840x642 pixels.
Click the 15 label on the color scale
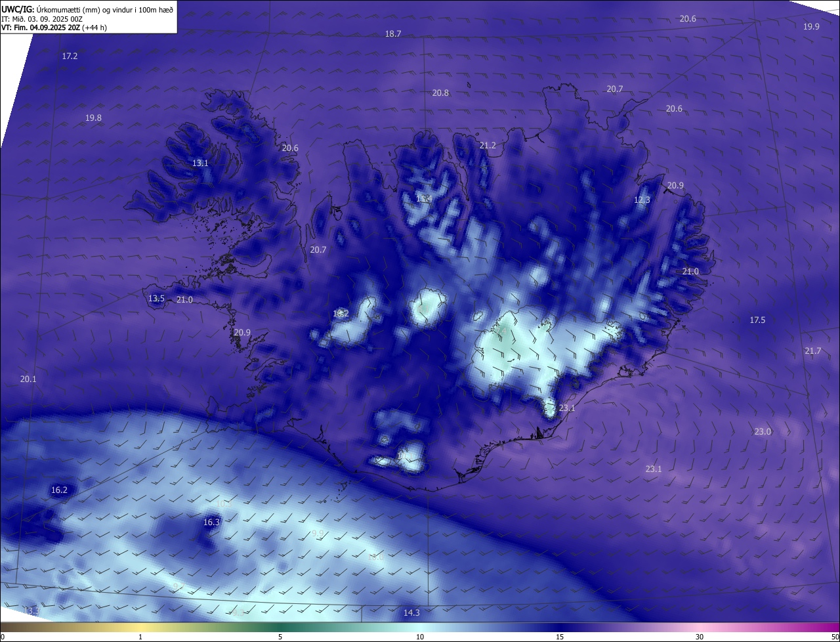(560, 637)
